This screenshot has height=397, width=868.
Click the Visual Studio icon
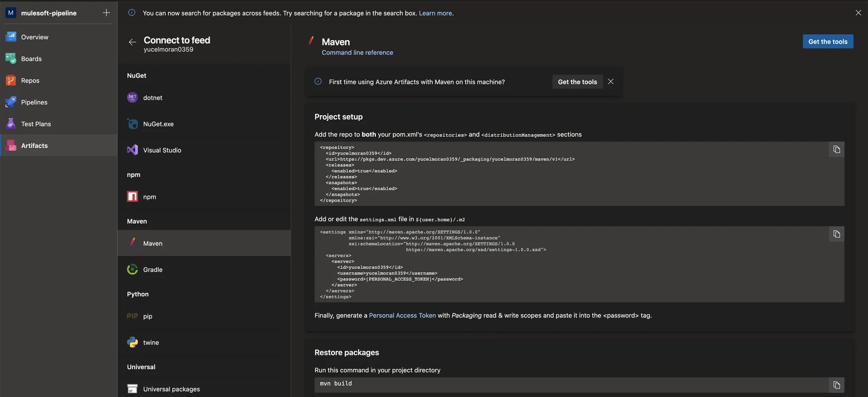(x=132, y=150)
